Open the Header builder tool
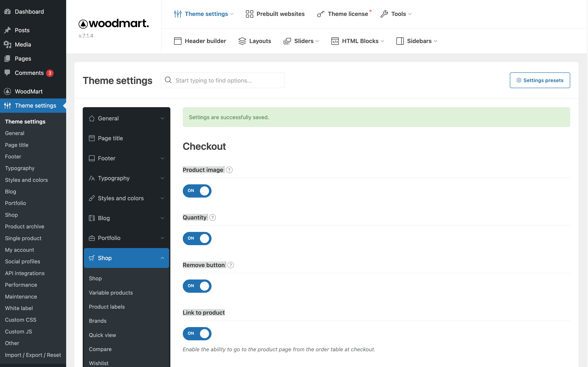Screen dimensions: 588x367 (200, 41)
